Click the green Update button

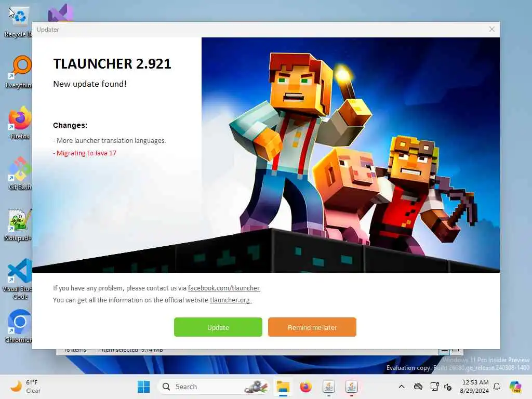coord(218,327)
